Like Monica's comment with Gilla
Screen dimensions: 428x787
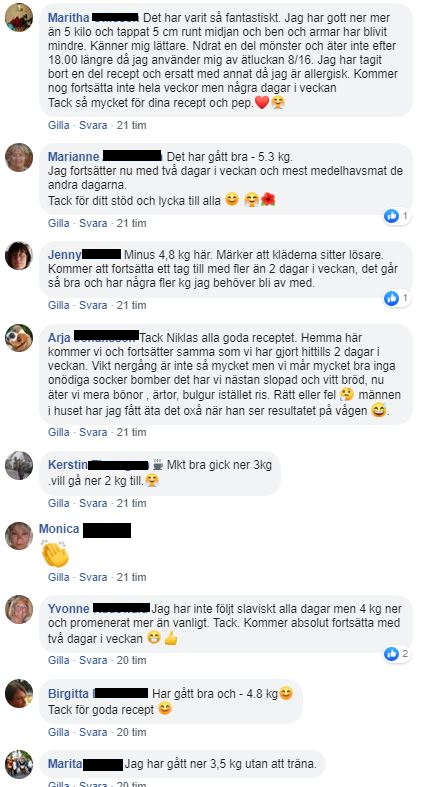pyautogui.click(x=59, y=577)
